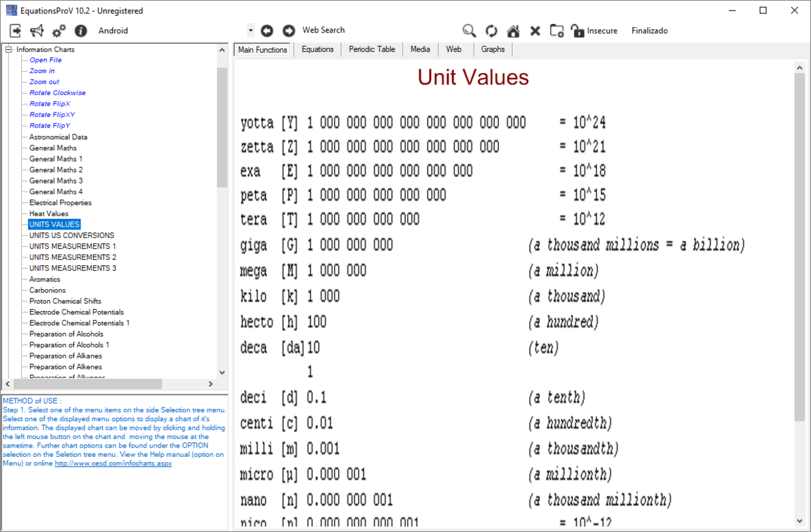The width and height of the screenshot is (811, 532).
Task: Click the exit/logout icon in the toolbar
Action: 15,31
